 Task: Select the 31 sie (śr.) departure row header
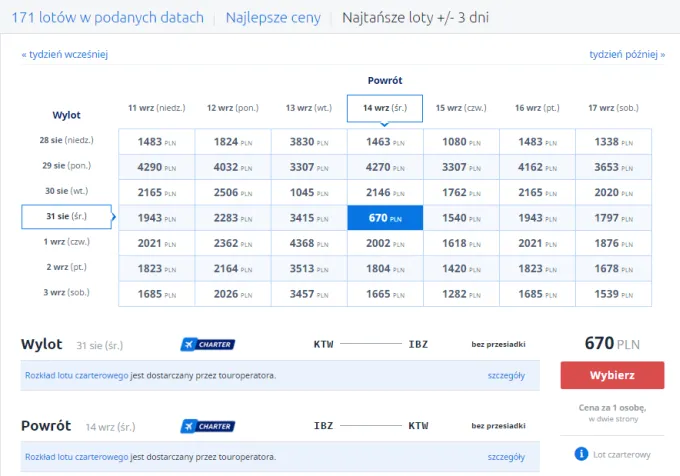tap(66, 216)
